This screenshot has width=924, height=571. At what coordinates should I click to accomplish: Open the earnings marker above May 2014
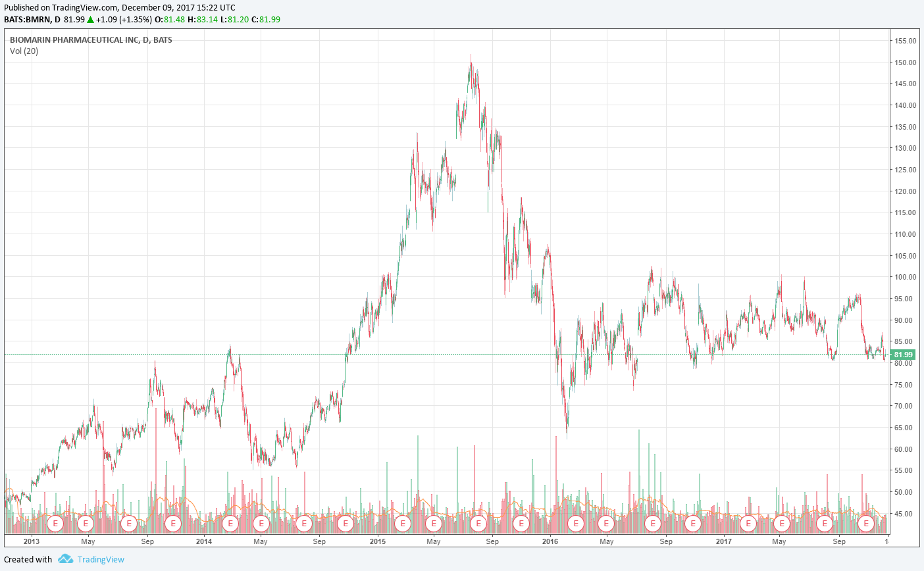261,524
